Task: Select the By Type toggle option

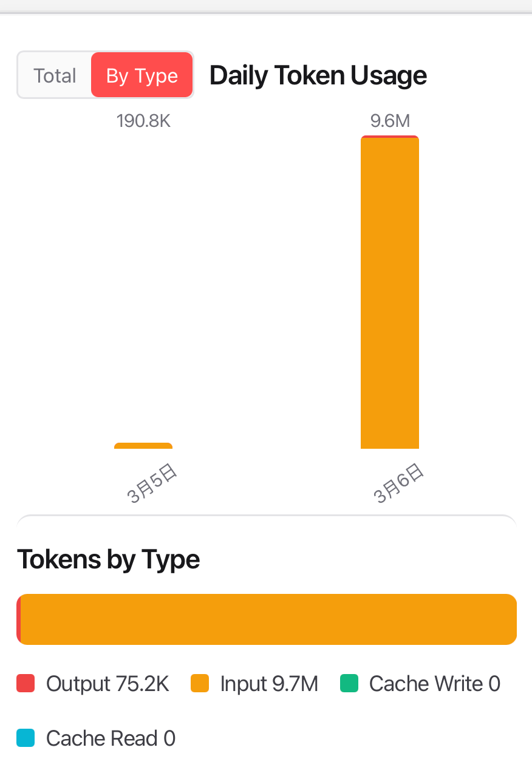Action: click(142, 75)
